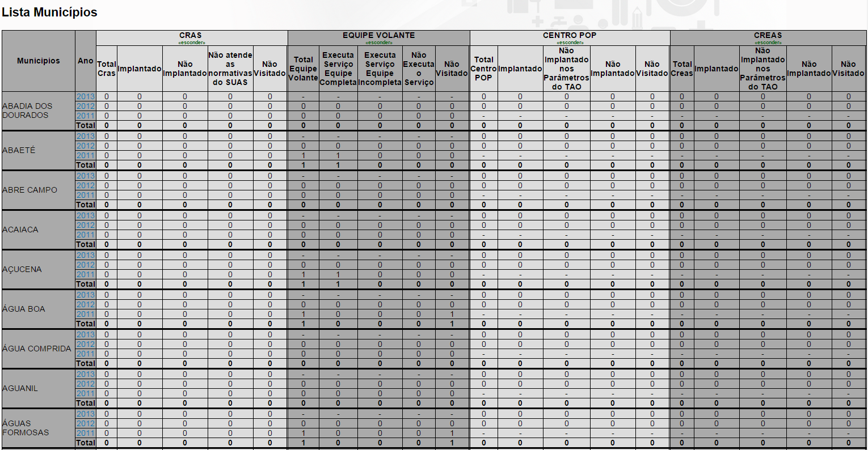Click CENTRO POP group header title

[570, 35]
